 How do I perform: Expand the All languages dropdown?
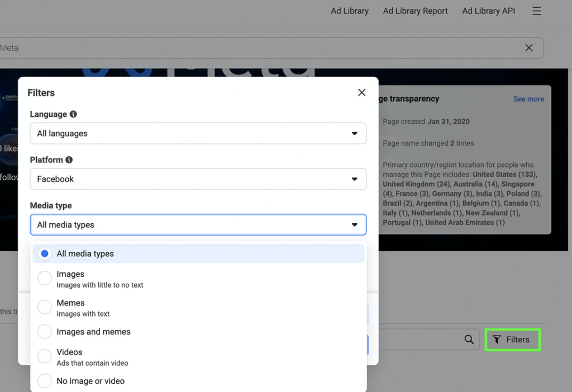point(198,133)
